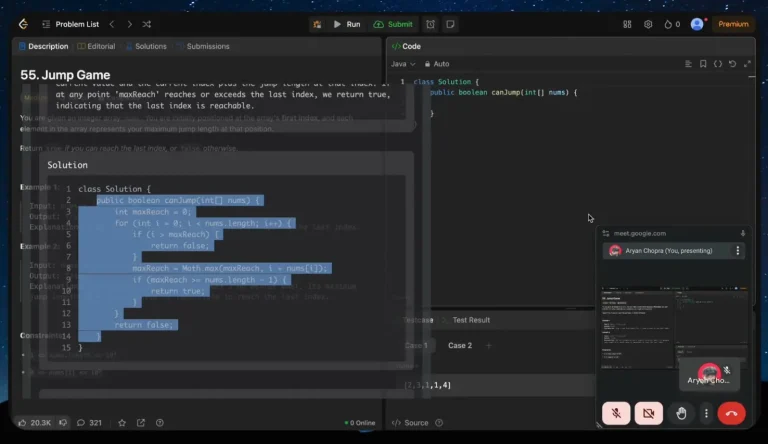Click the curly braces icon in code toolbar
This screenshot has width=768, height=444.
(x=718, y=64)
